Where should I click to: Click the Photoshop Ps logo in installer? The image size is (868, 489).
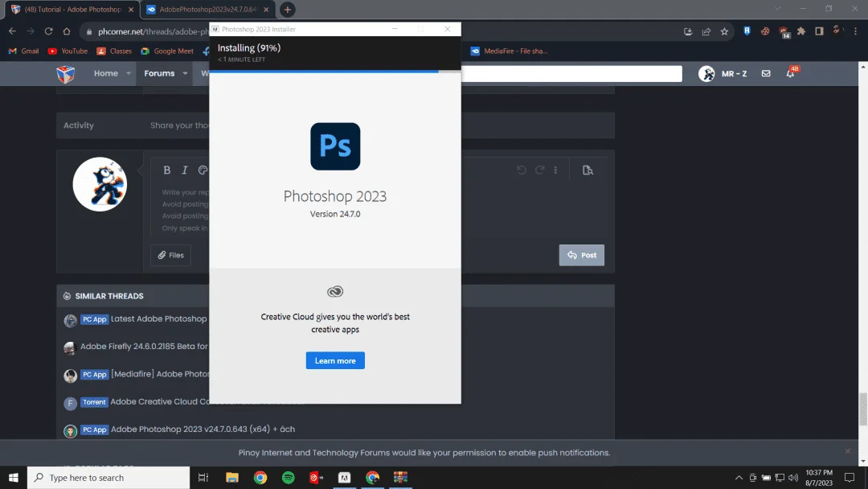(335, 146)
